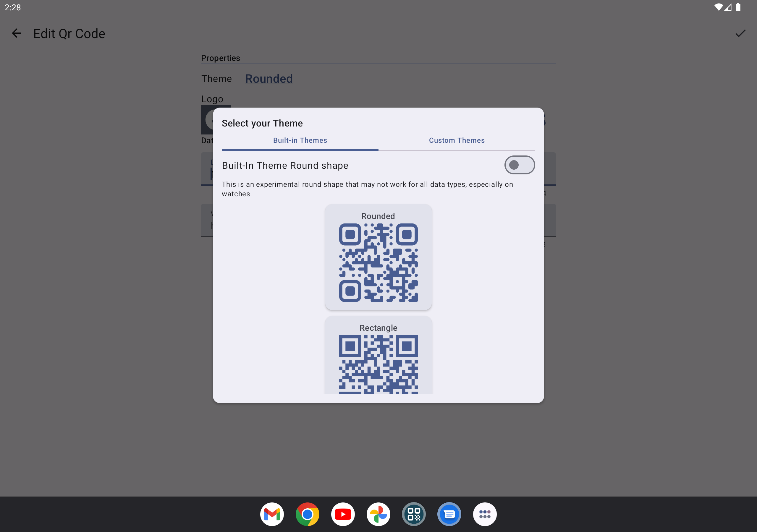Tap the back arrow in header
The height and width of the screenshot is (532, 757).
[17, 33]
